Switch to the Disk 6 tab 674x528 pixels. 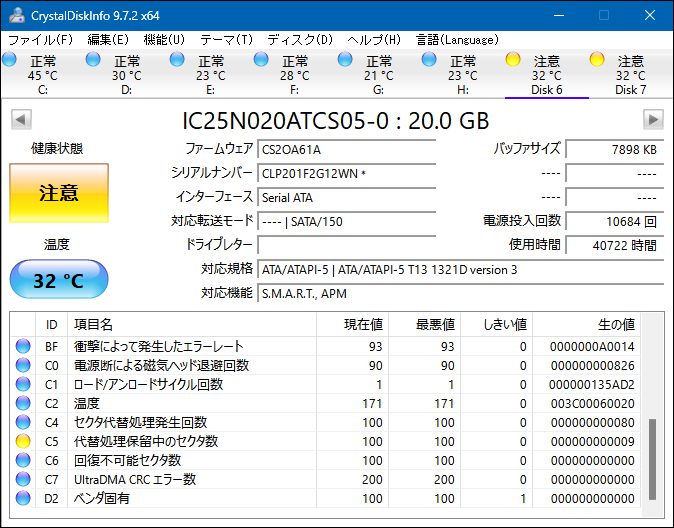click(x=546, y=75)
